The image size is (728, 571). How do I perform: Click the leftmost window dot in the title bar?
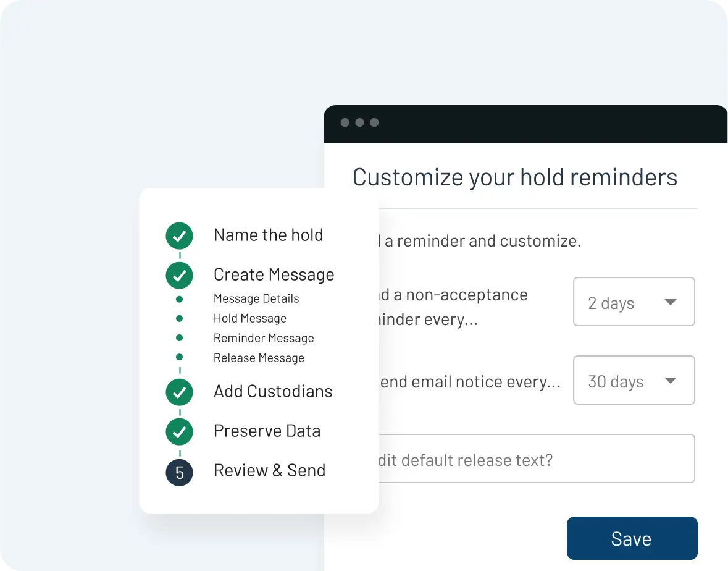pyautogui.click(x=346, y=123)
